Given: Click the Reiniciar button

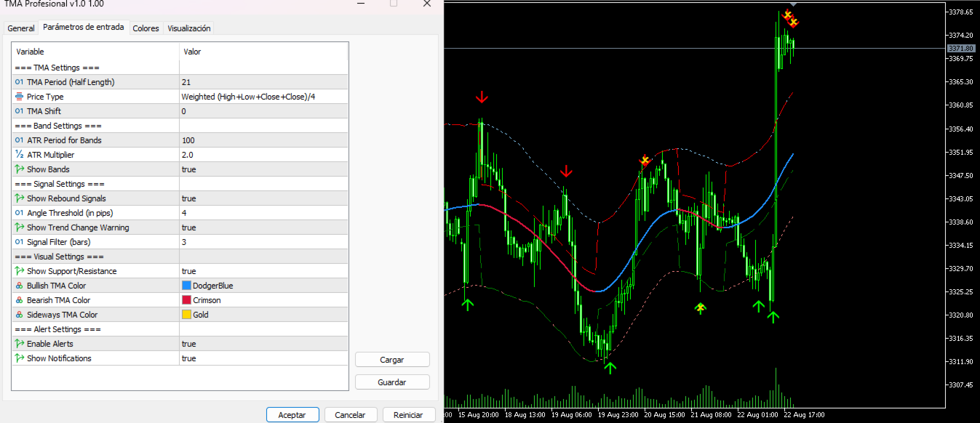Looking at the screenshot, I should 408,415.
